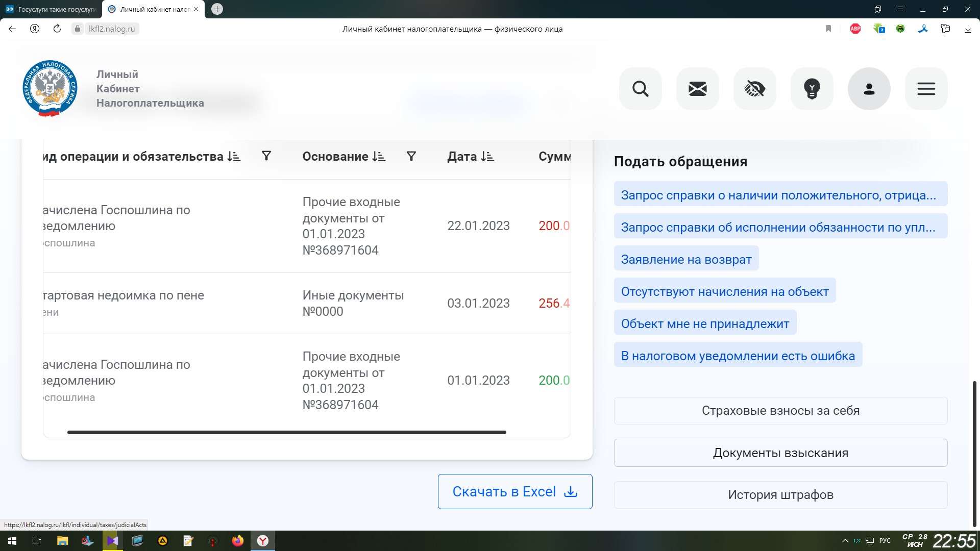Click Скачать в Excel button
This screenshot has width=980, height=551.
[x=514, y=491]
